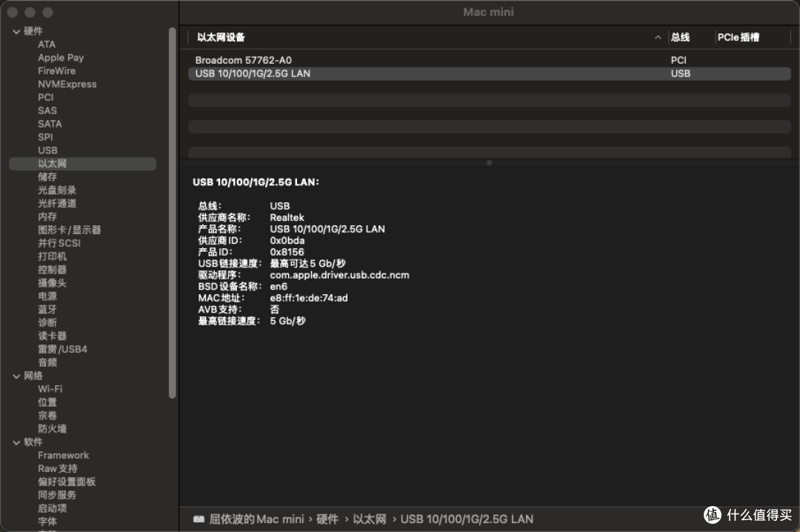This screenshot has height=532, width=800.
Task: Click the product ID value 0x8156
Action: (x=287, y=252)
